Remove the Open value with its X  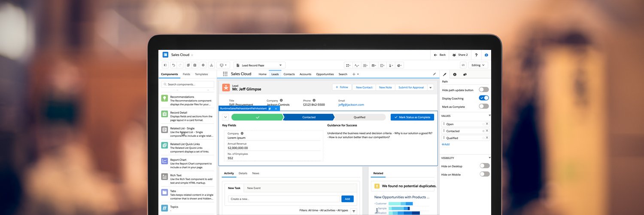(487, 124)
